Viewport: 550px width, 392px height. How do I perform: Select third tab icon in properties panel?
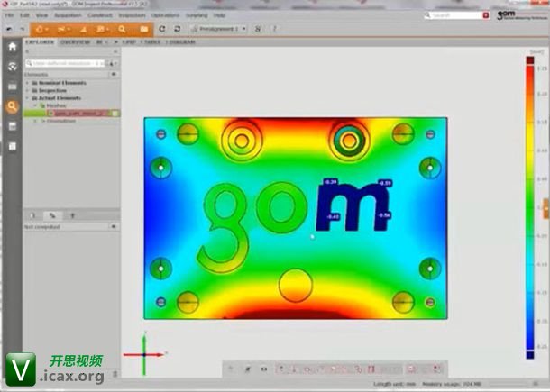[73, 215]
